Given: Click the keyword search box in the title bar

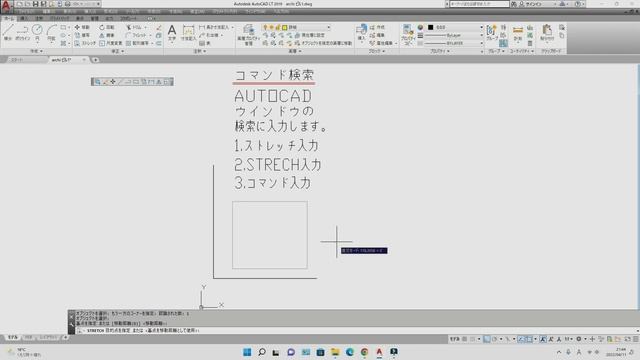Looking at the screenshot, I should (479, 4).
